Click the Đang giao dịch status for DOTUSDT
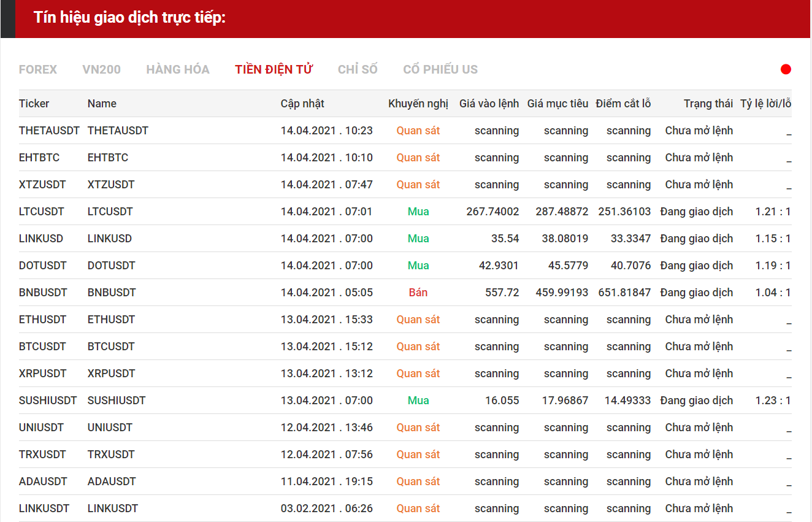Viewport: 812px width, 522px height. click(697, 266)
